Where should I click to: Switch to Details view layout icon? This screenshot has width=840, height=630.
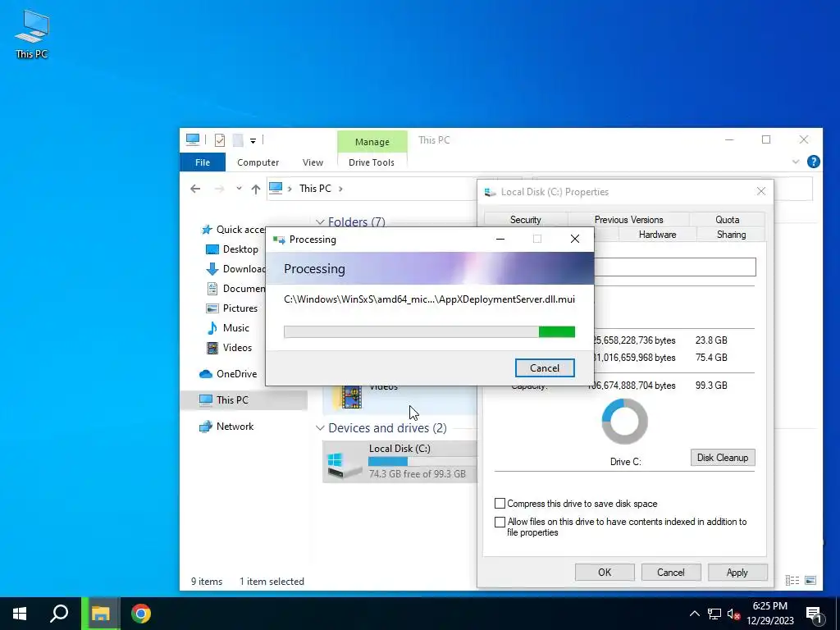tap(792, 580)
